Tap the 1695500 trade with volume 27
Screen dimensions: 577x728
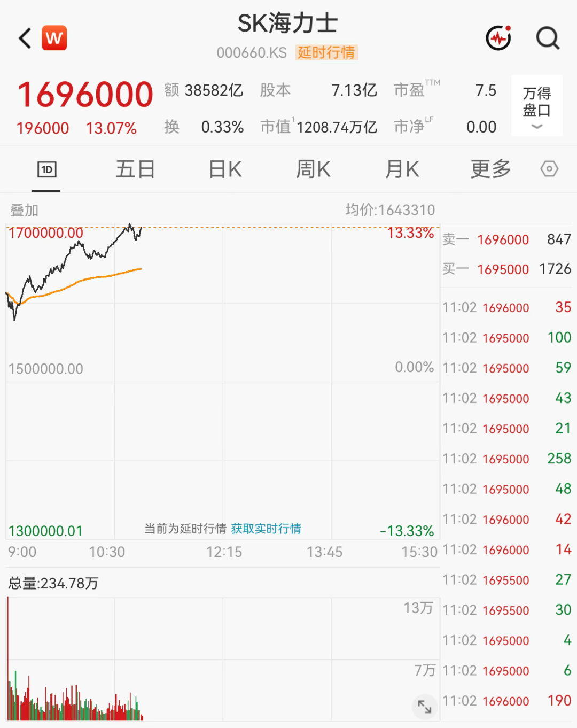(507, 580)
